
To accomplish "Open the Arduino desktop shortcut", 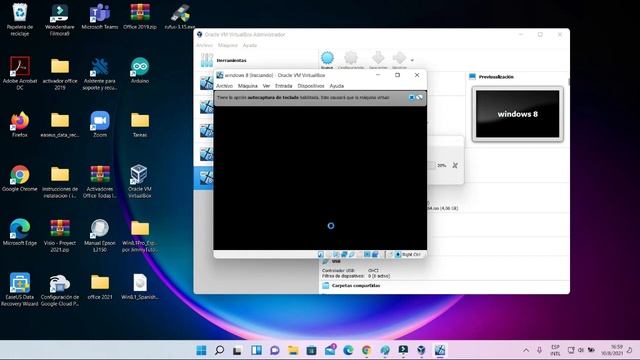I will tap(140, 70).
